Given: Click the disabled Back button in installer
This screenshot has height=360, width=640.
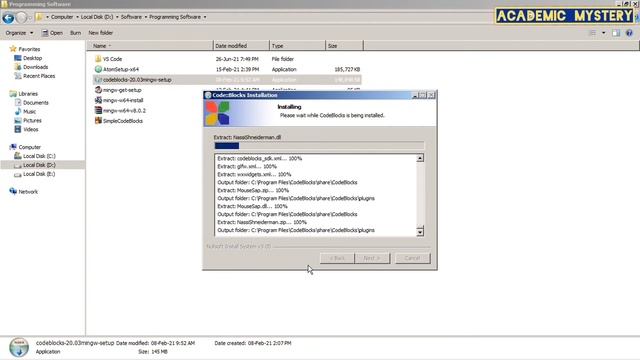Looking at the screenshot, I should 337,258.
